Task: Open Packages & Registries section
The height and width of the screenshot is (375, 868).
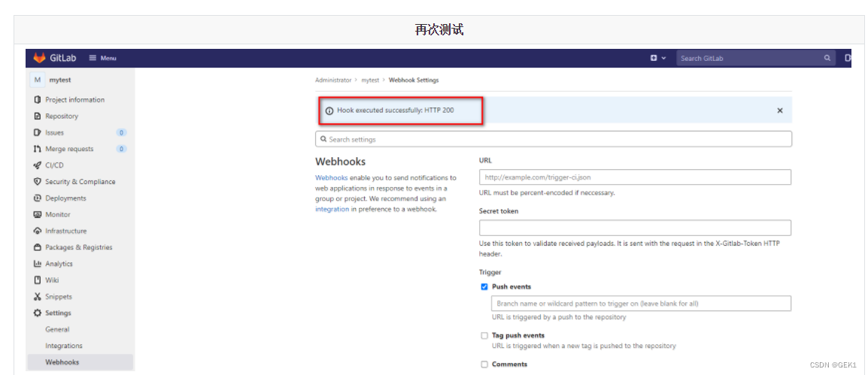Action: tap(79, 247)
